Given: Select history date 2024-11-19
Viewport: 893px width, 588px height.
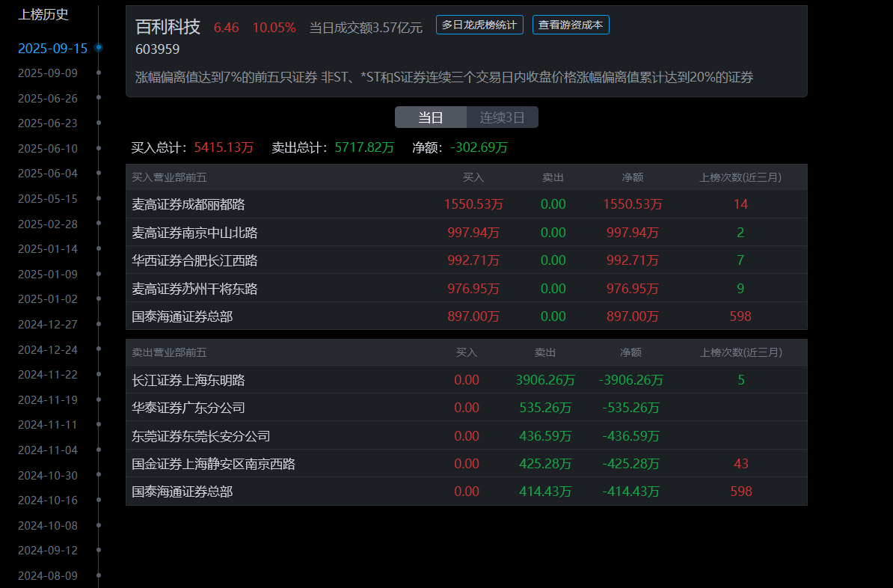Looking at the screenshot, I should [48, 400].
